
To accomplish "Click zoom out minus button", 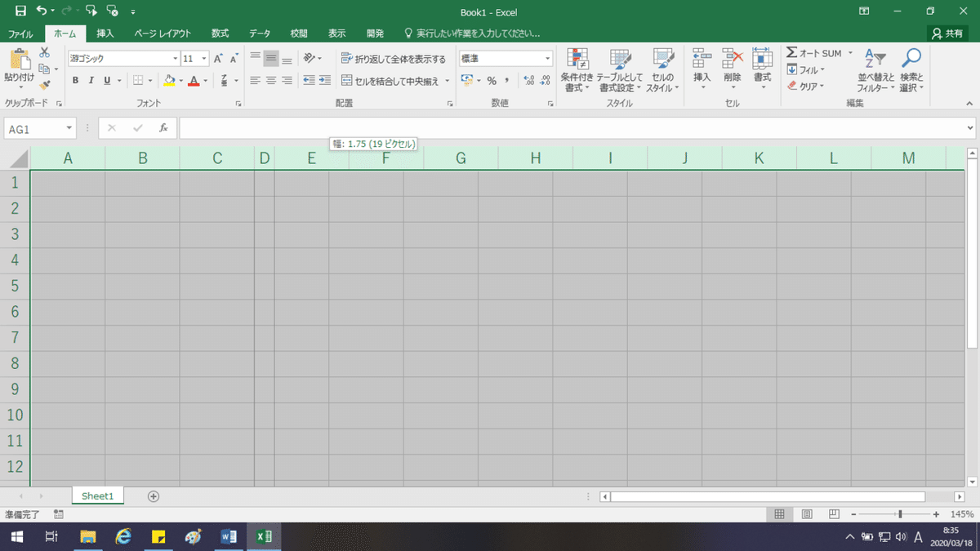I will pyautogui.click(x=853, y=514).
